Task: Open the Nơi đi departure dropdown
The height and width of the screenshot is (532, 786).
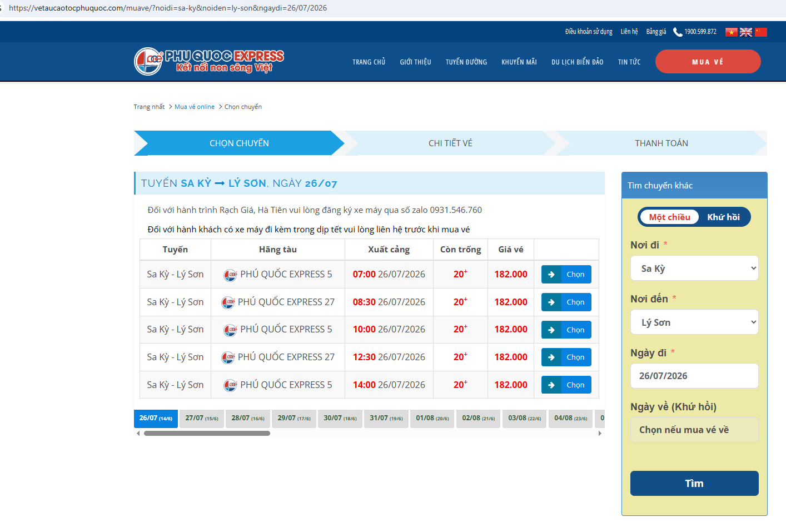Action: coord(694,268)
